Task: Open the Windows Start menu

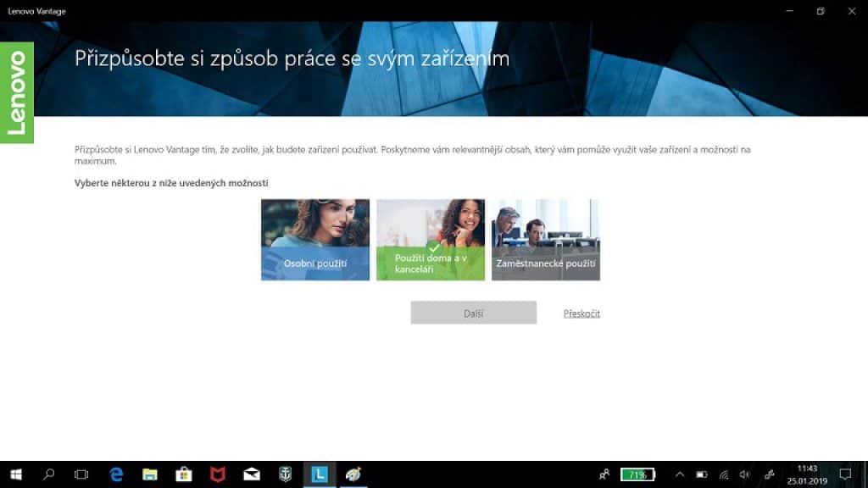Action: pyautogui.click(x=16, y=474)
